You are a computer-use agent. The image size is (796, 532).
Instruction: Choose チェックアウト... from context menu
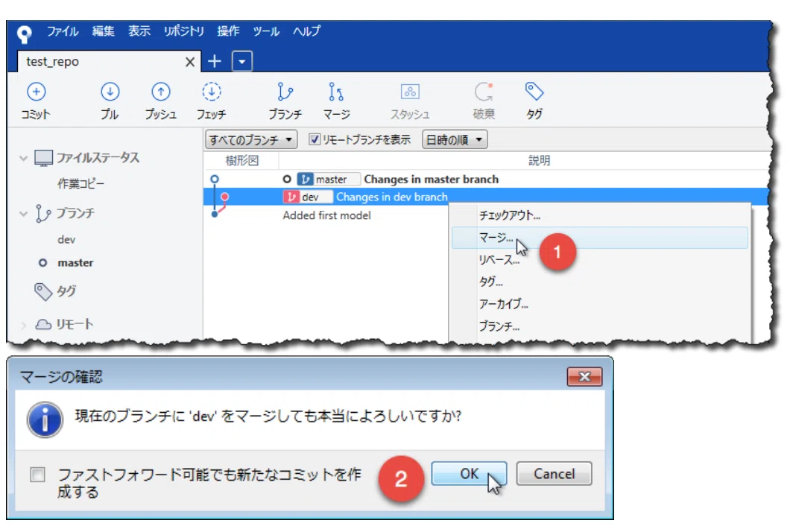pos(599,215)
